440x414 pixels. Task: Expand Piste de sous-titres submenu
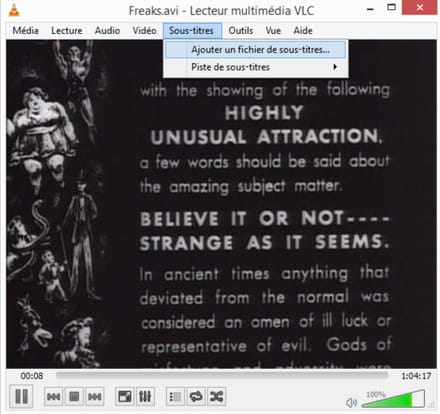[256, 67]
